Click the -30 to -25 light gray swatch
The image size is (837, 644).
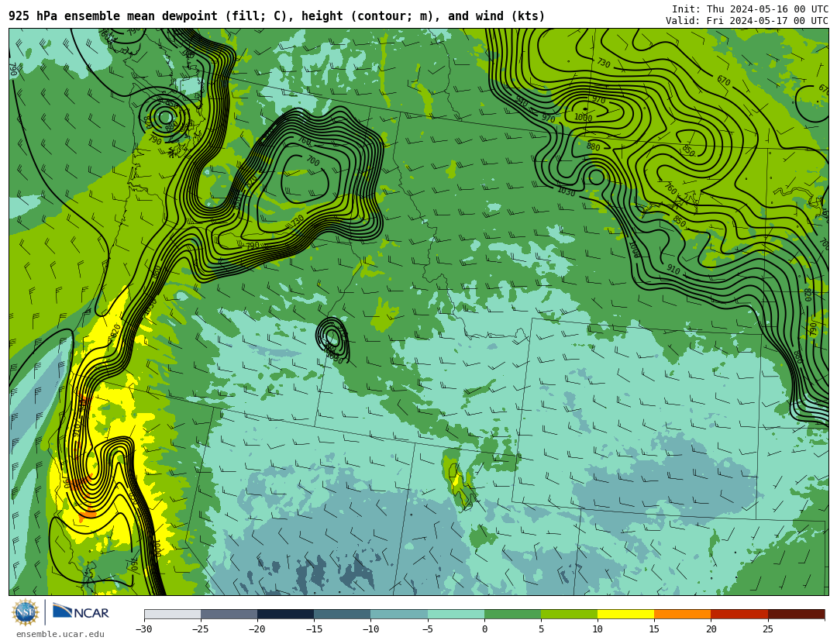[x=172, y=614]
